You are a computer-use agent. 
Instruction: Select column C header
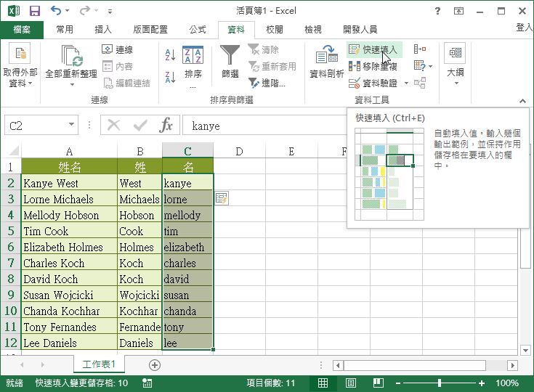coord(187,151)
